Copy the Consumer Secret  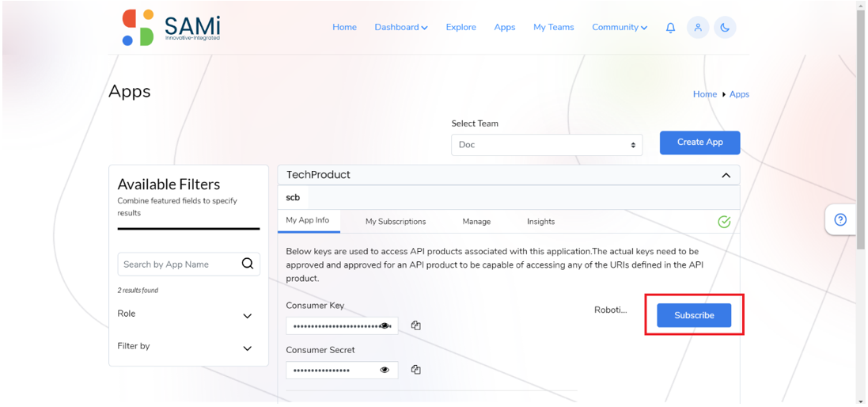416,369
